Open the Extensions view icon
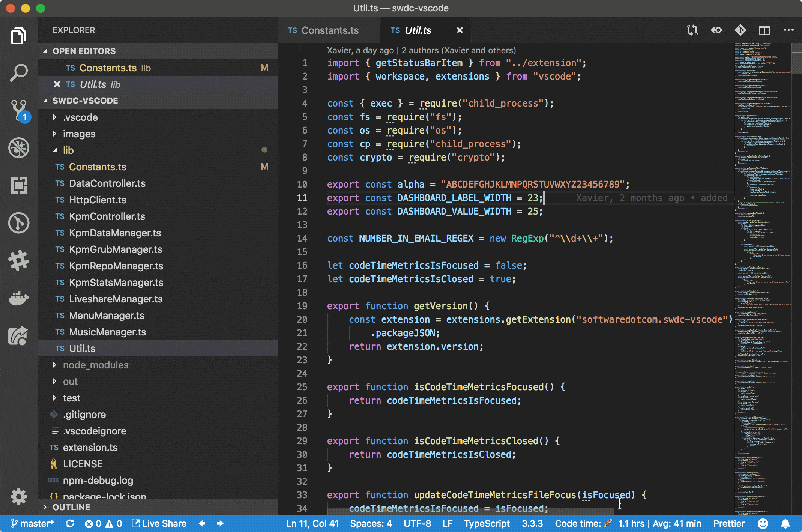Viewport: 802px width, 532px height. pos(18,185)
